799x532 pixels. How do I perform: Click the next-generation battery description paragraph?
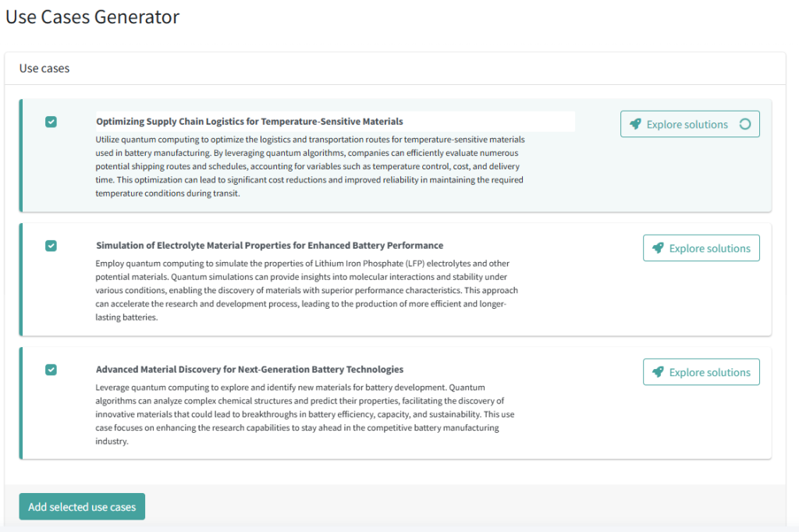tap(304, 414)
